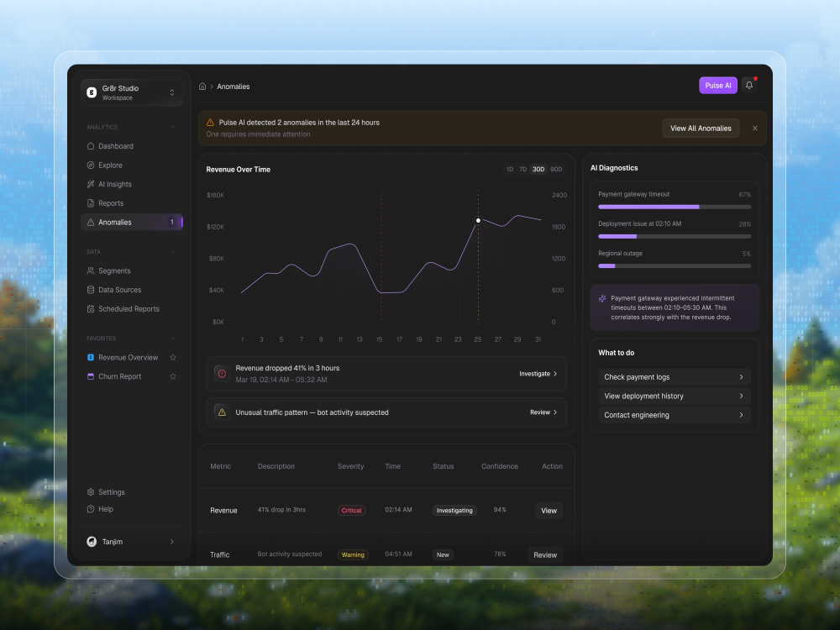Click the Churn Report purple icon

click(x=91, y=376)
